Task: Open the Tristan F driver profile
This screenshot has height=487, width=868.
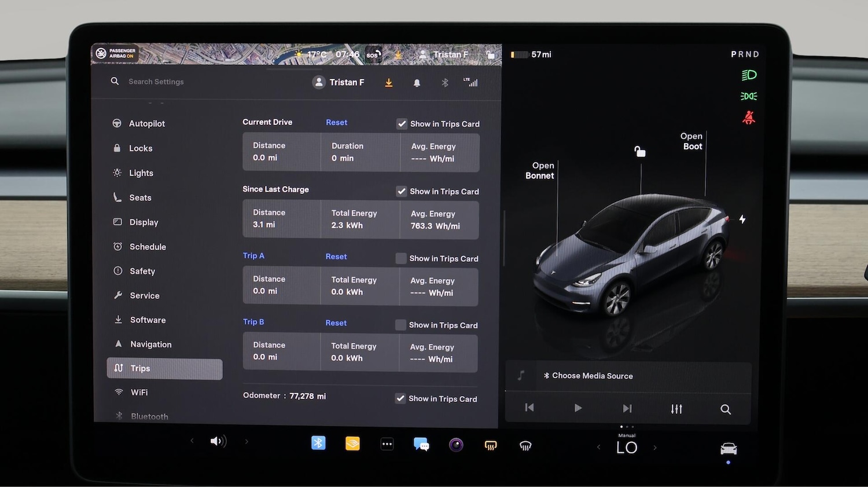Action: pos(339,82)
